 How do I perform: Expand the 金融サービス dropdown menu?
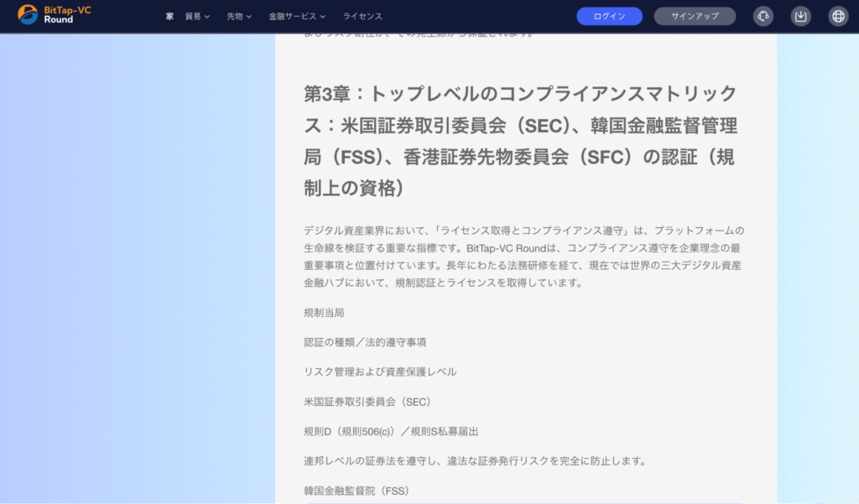[297, 17]
